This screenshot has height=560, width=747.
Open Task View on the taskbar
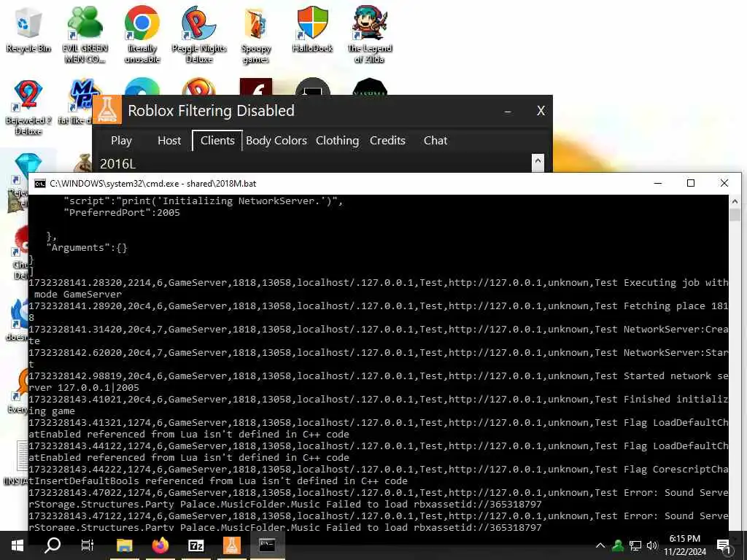88,545
